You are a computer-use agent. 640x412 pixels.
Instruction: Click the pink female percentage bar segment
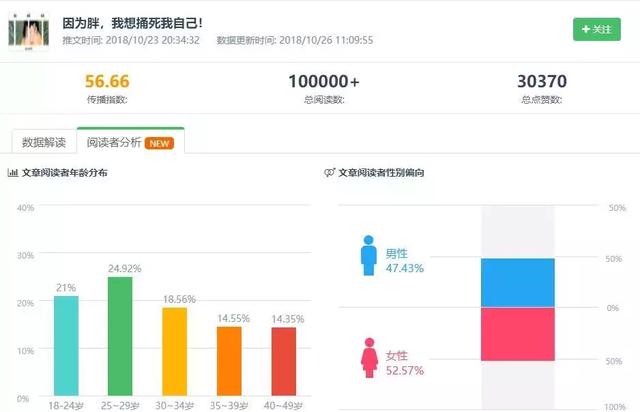click(517, 334)
